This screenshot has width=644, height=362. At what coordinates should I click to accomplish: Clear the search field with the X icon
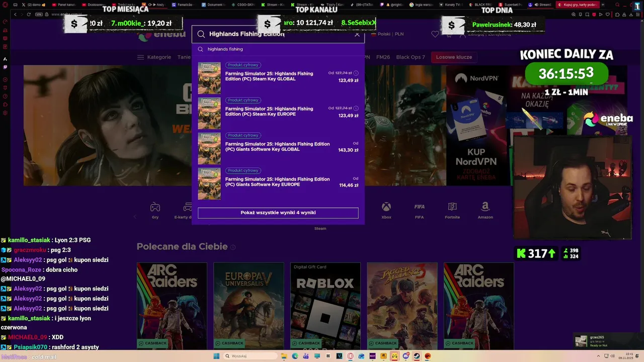[357, 34]
